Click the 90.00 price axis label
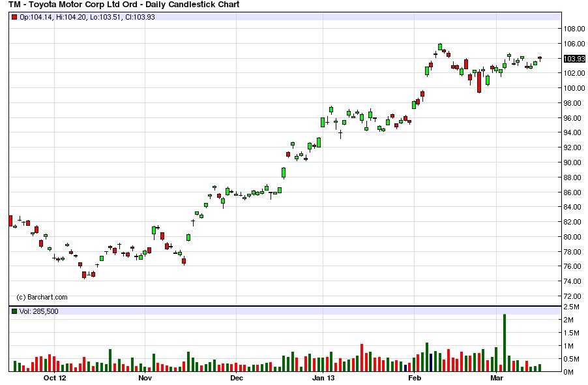 click(572, 162)
